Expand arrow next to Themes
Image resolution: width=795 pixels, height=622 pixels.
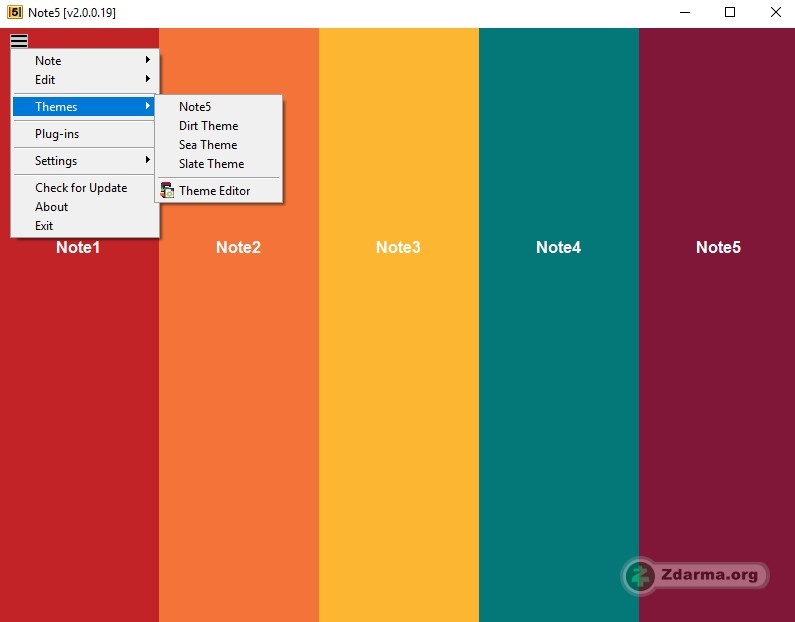[148, 105]
